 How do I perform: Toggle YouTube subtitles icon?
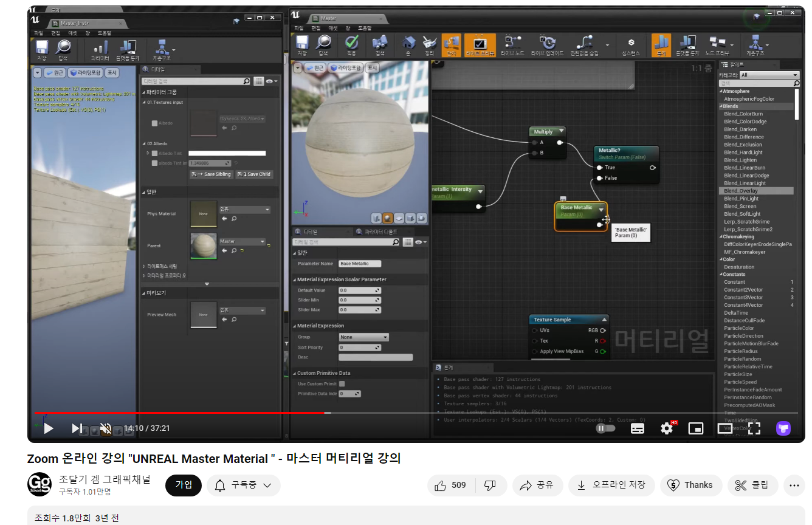[x=637, y=428]
